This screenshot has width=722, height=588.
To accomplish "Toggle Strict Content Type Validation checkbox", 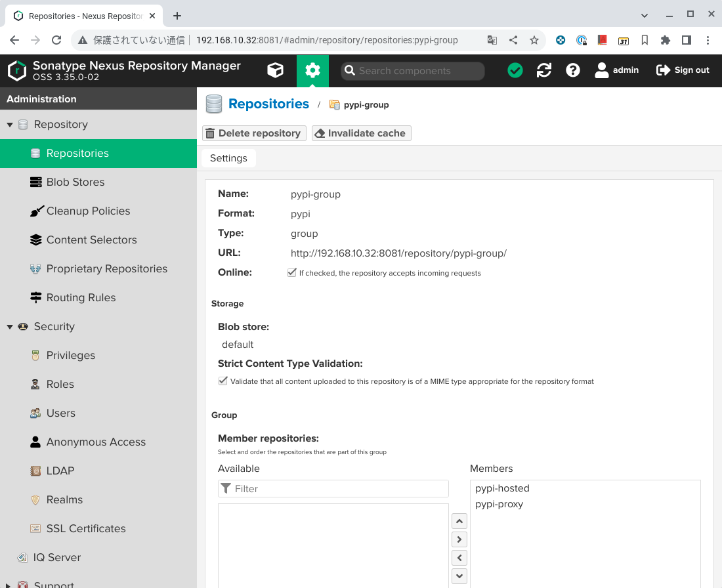I will (223, 381).
